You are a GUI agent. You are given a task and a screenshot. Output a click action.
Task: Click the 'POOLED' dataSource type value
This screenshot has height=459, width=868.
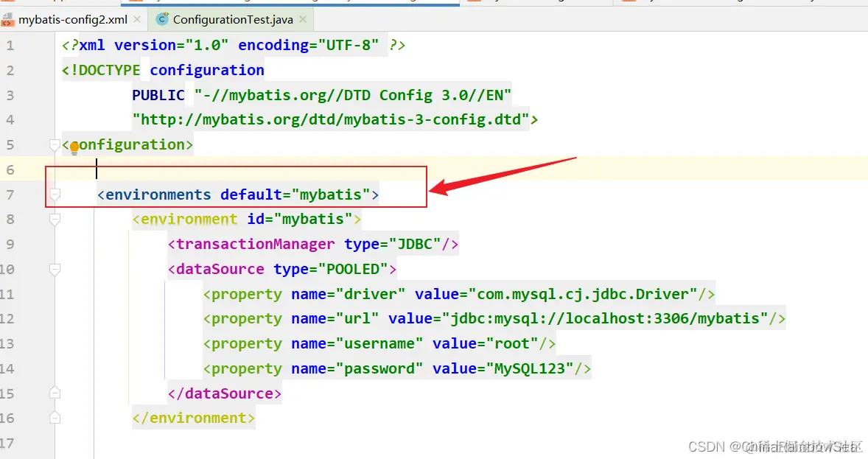(353, 269)
